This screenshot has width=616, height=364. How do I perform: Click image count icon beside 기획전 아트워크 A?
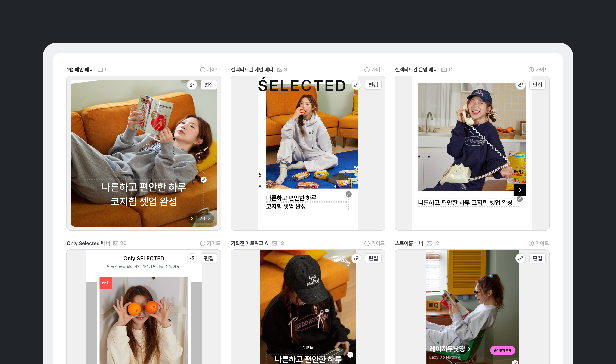[274, 243]
